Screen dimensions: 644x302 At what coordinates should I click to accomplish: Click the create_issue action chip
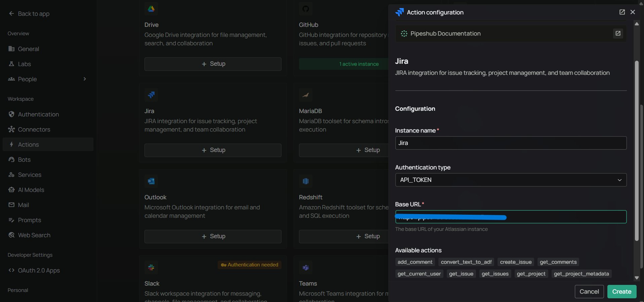(x=516, y=262)
